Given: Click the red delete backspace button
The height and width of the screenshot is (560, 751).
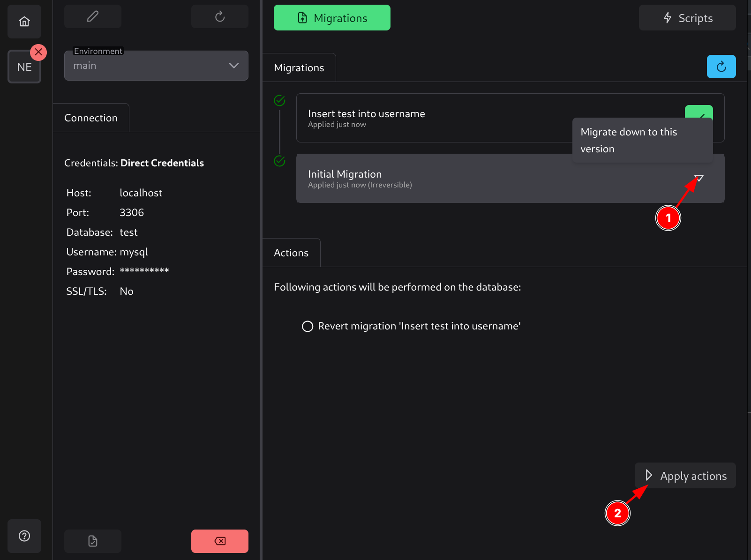Looking at the screenshot, I should pyautogui.click(x=220, y=541).
